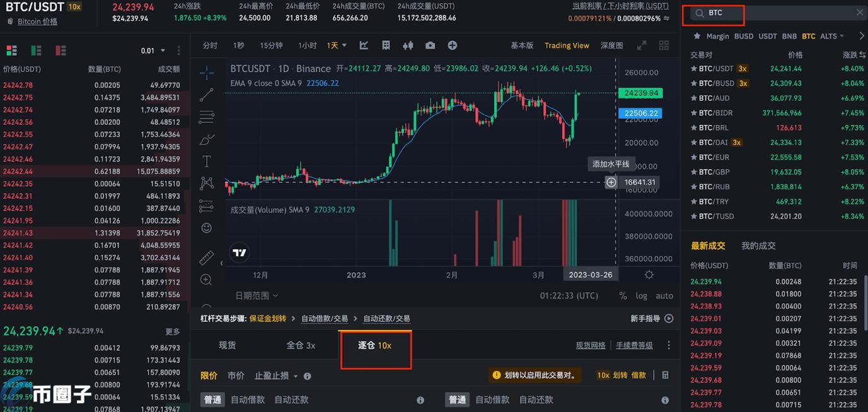Take a chart snapshot with the camera icon

(x=431, y=45)
